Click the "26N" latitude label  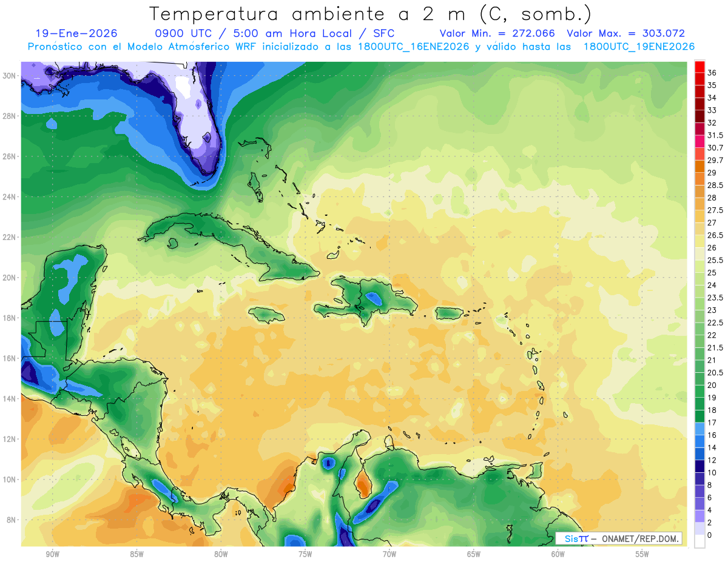[x=10, y=156]
